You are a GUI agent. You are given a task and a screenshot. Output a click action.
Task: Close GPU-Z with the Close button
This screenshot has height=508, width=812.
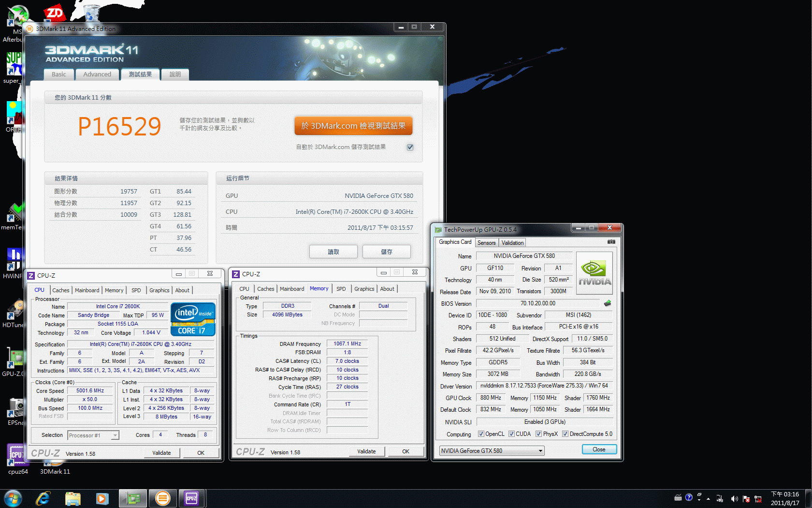599,449
